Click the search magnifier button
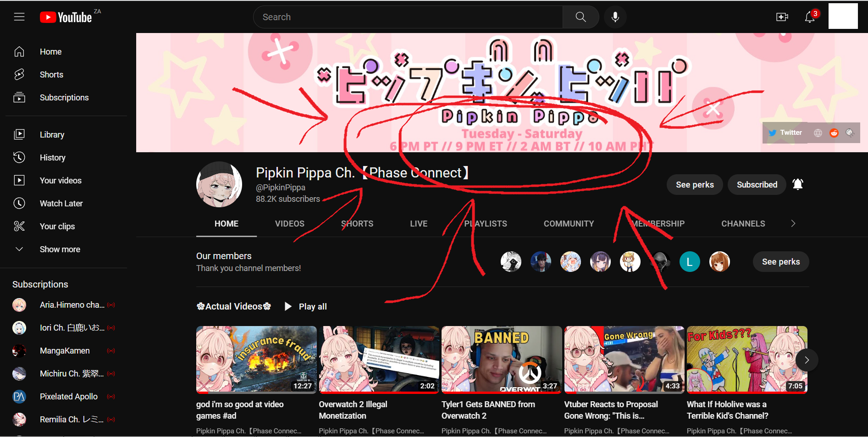 [x=581, y=17]
